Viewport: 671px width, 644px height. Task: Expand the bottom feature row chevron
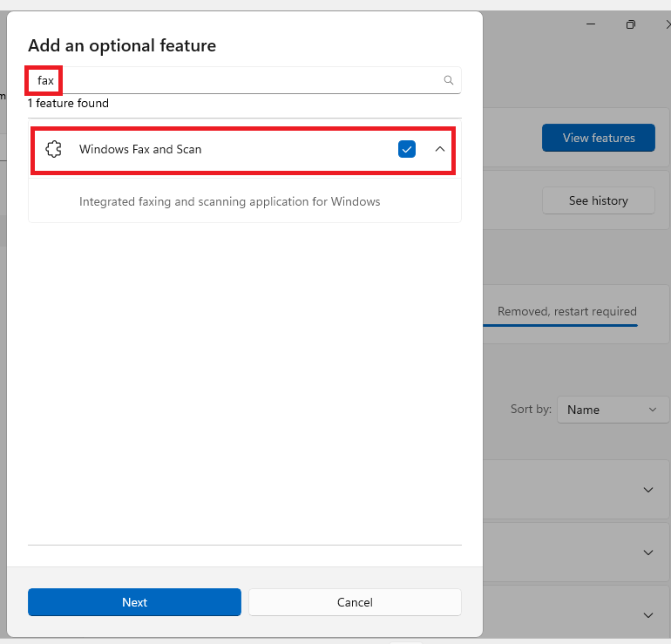pos(648,614)
